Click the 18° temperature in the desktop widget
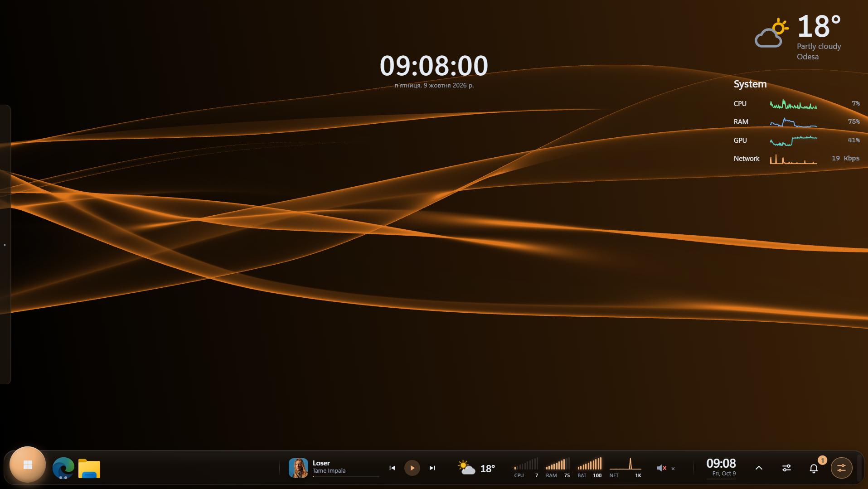The width and height of the screenshot is (868, 489). (819, 26)
